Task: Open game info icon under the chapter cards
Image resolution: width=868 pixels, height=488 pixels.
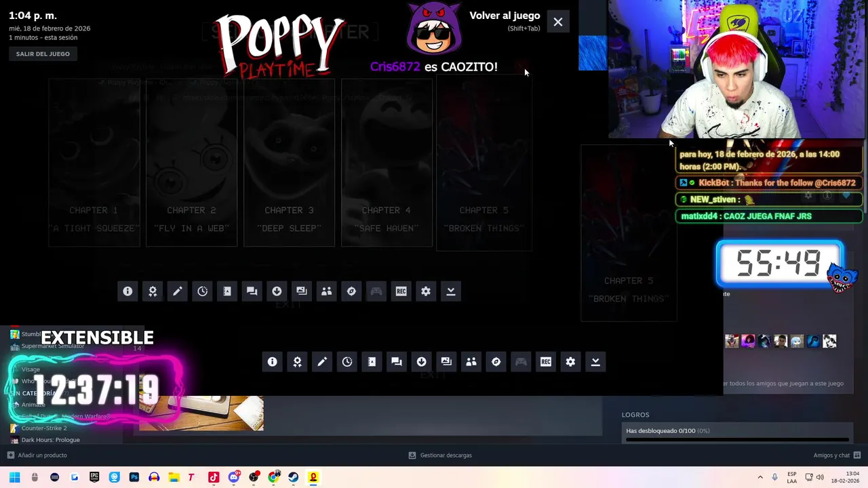Action: click(127, 291)
